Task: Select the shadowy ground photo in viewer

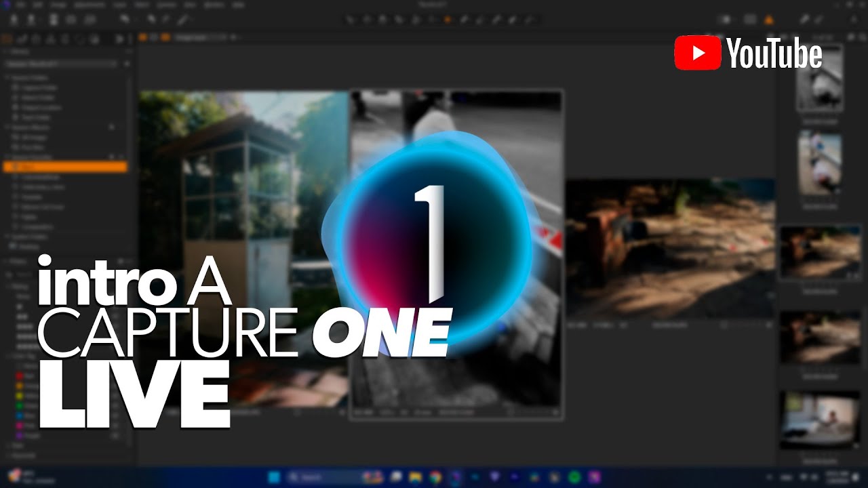Action: coord(670,249)
